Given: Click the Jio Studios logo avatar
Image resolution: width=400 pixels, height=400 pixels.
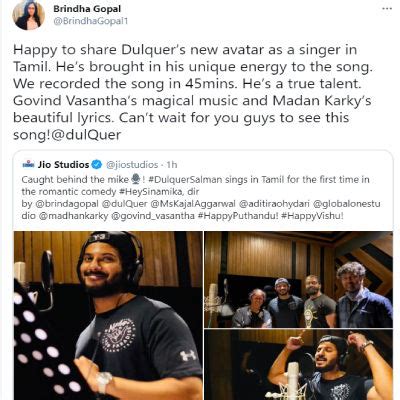Looking at the screenshot, I should coord(28,164).
